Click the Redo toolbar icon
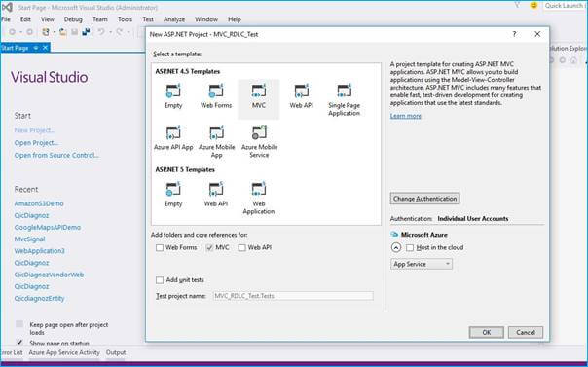The width and height of the screenshot is (588, 367). pos(119,32)
